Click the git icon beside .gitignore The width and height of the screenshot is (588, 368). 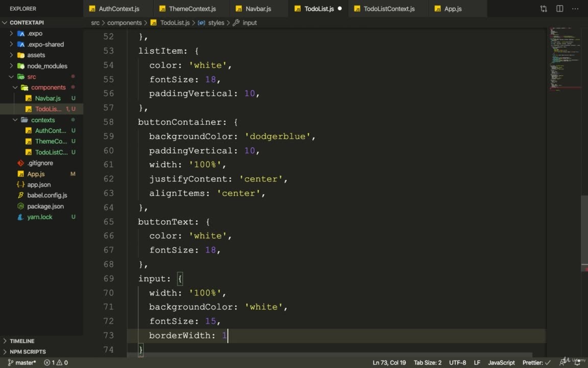(x=20, y=163)
